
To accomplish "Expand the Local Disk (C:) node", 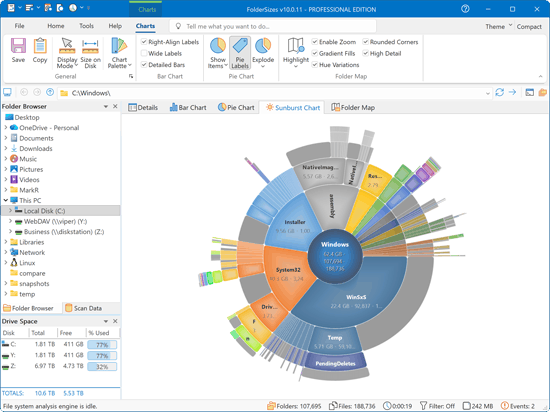I will tap(10, 211).
